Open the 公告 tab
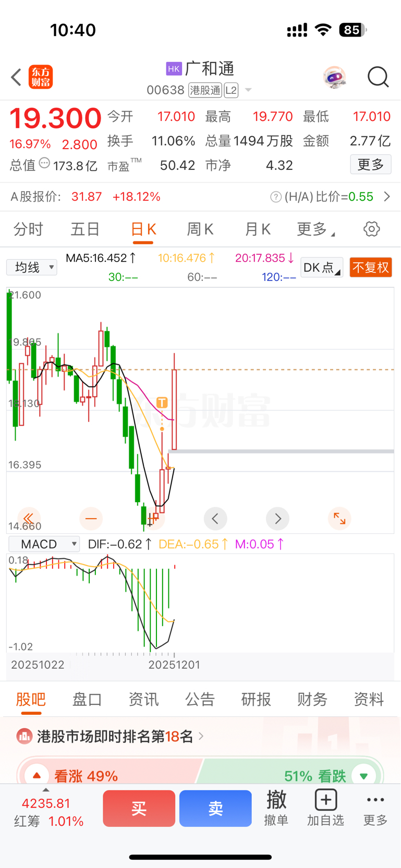The image size is (401, 868). [200, 699]
